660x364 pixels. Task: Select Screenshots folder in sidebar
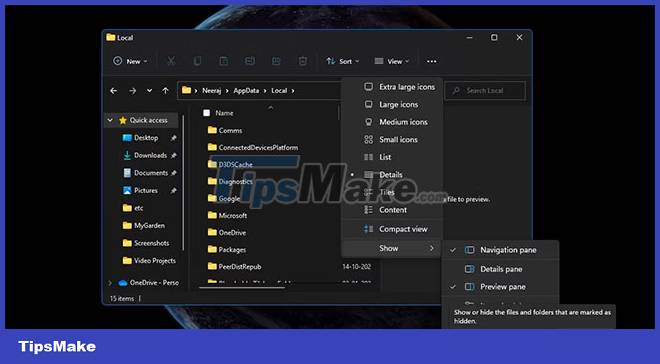pos(151,243)
